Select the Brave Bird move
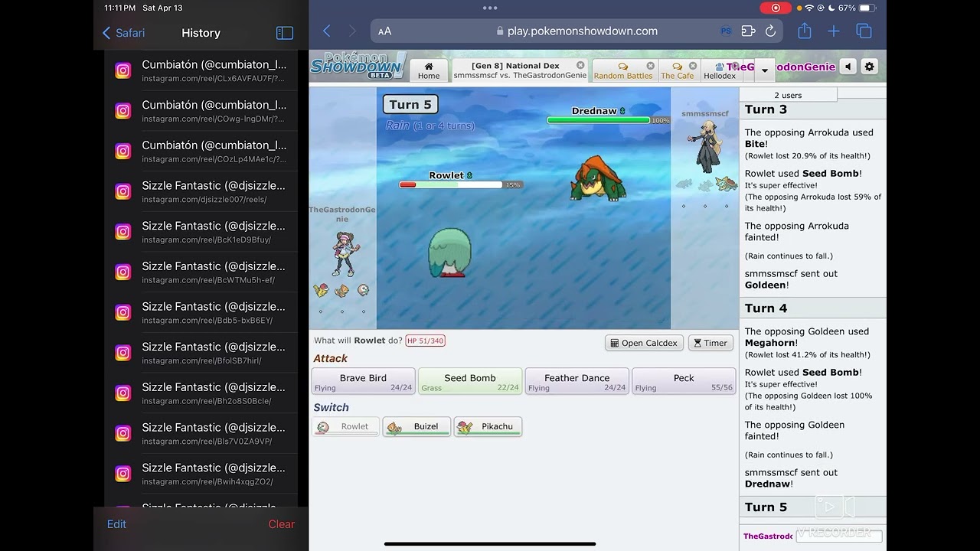Viewport: 980px width, 551px height. point(363,382)
